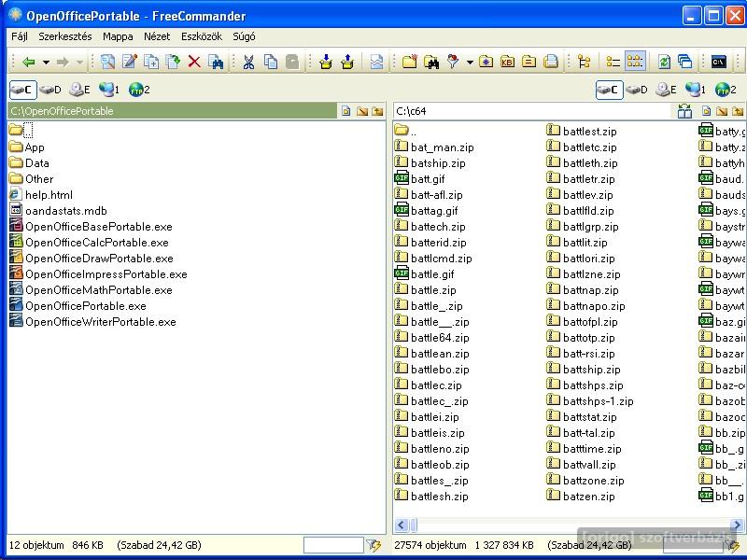
Task: Delete selection with the red X icon
Action: tap(194, 62)
